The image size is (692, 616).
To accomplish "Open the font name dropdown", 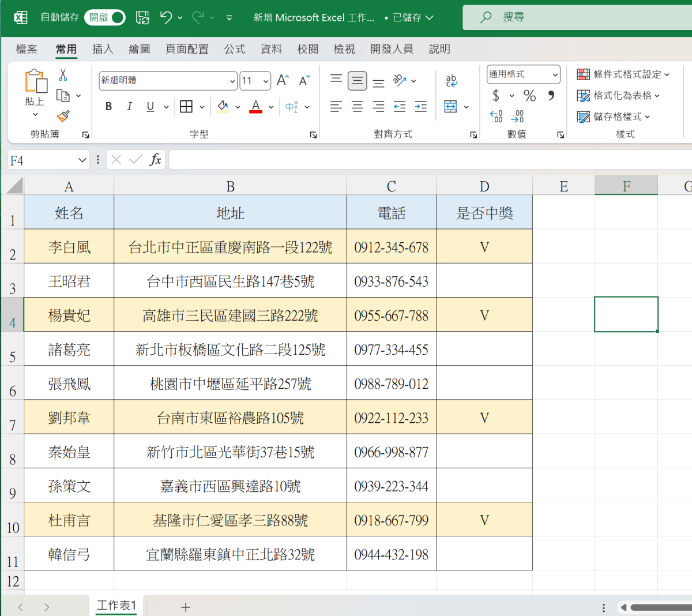I will coord(232,81).
